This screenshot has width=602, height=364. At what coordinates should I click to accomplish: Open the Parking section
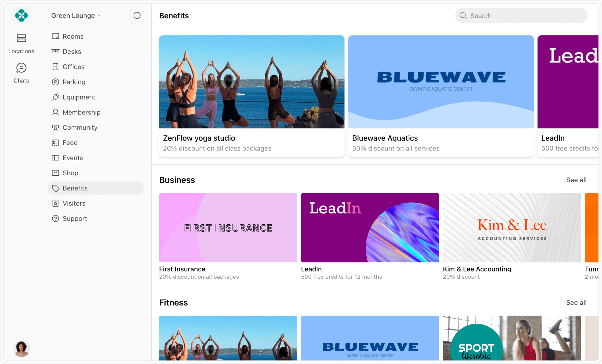tap(74, 82)
